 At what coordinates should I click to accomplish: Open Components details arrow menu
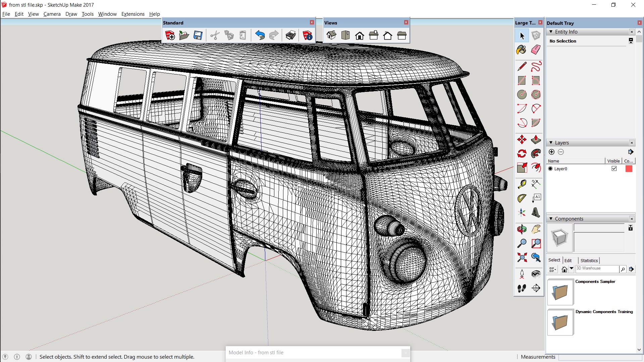click(x=631, y=269)
